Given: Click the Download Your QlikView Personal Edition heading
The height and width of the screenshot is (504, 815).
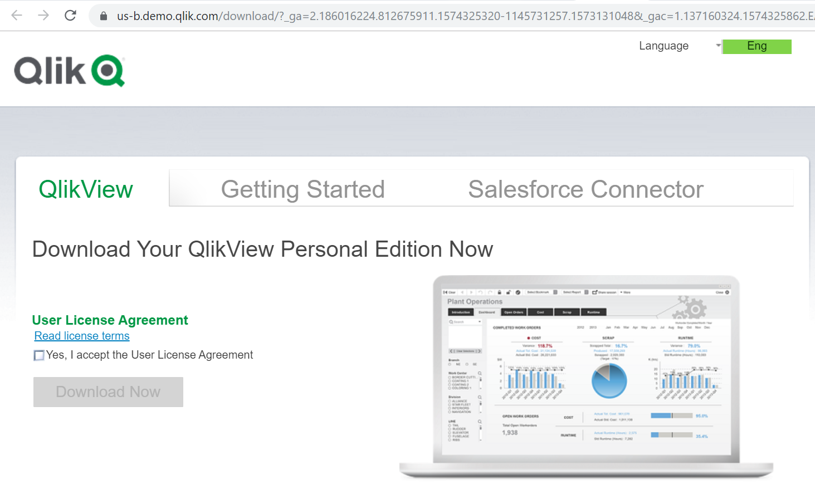Looking at the screenshot, I should coord(262,249).
